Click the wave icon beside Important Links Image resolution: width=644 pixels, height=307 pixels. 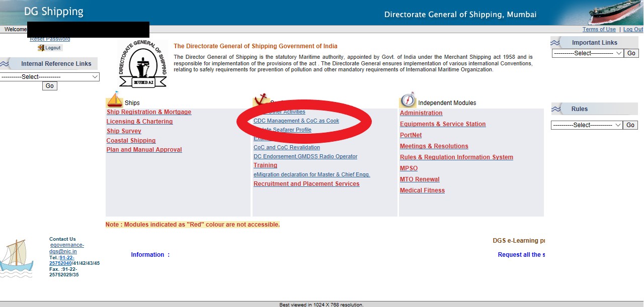tap(556, 42)
